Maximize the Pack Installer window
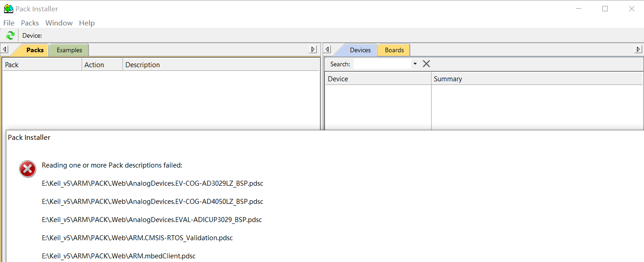 click(605, 9)
